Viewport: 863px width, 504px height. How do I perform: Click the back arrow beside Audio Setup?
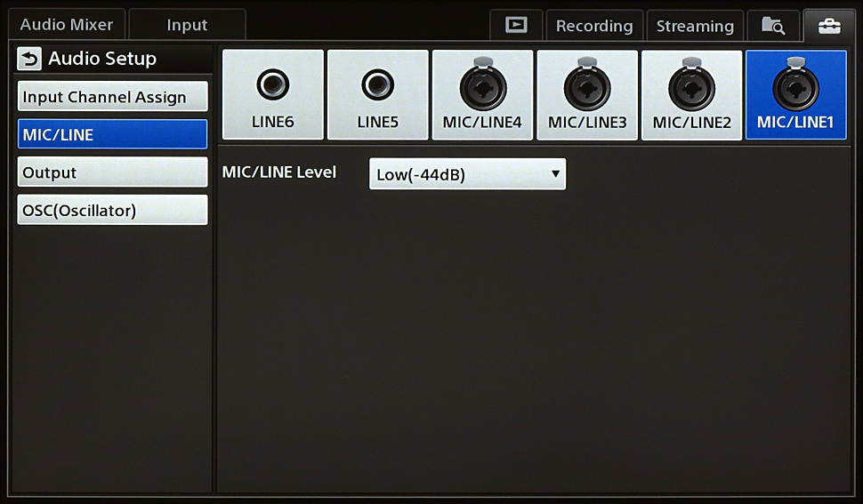(29, 60)
